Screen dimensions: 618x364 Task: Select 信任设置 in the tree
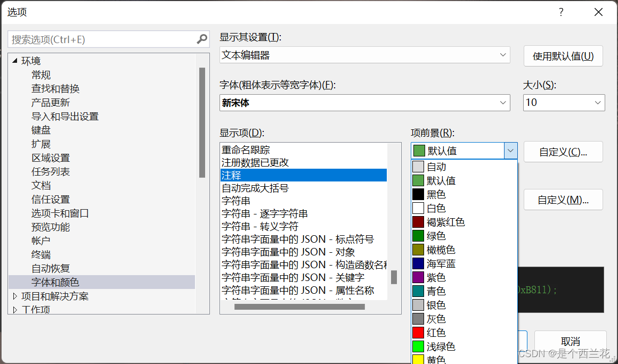tap(51, 200)
